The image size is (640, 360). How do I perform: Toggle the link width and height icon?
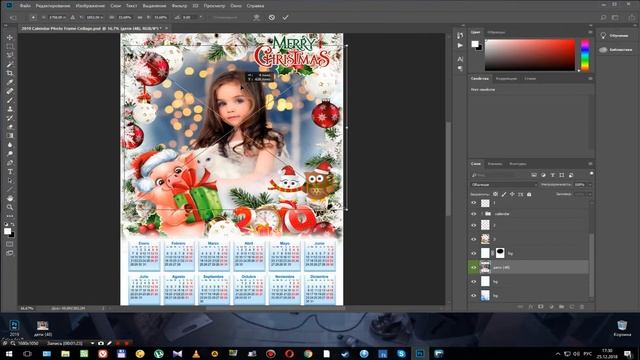point(140,18)
